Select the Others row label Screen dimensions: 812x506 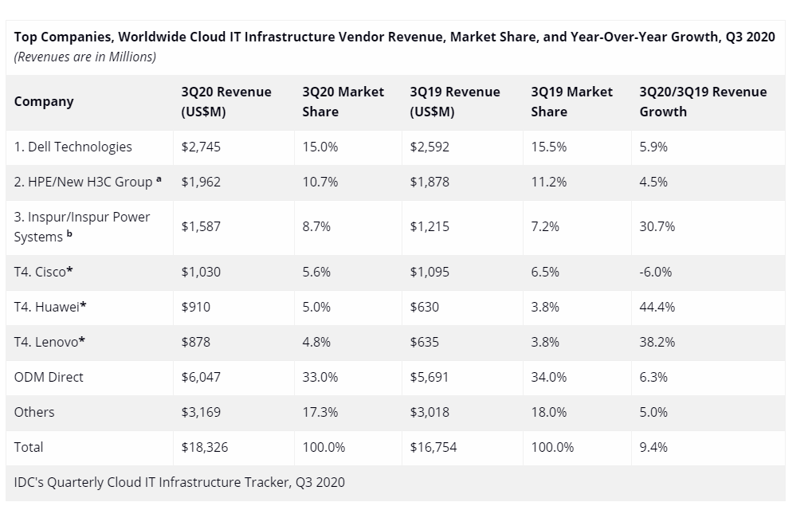[x=34, y=412]
